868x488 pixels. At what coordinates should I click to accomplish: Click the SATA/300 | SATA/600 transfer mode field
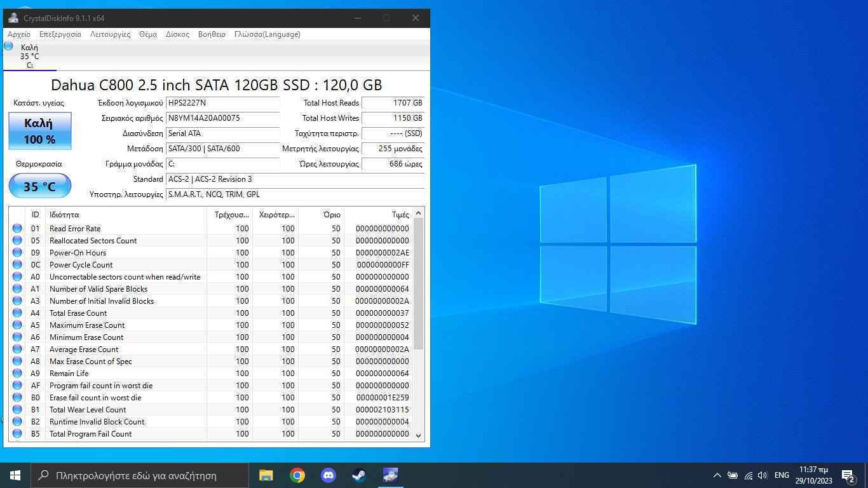(222, 149)
